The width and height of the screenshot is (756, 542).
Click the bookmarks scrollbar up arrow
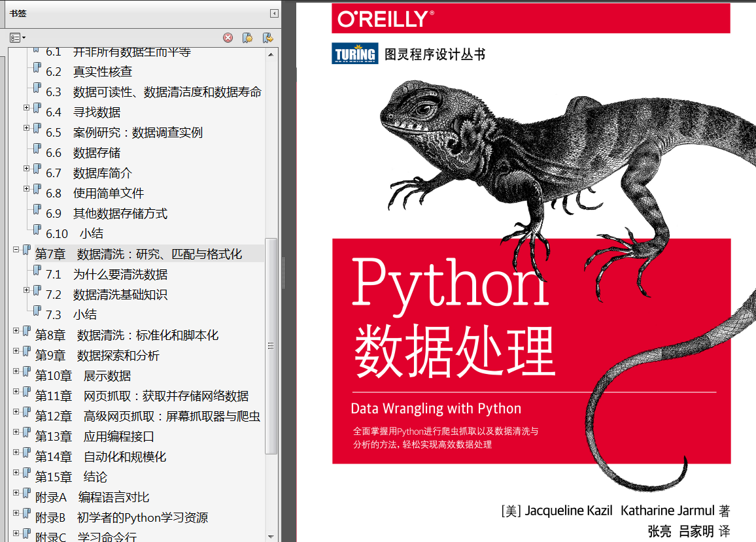(x=271, y=54)
